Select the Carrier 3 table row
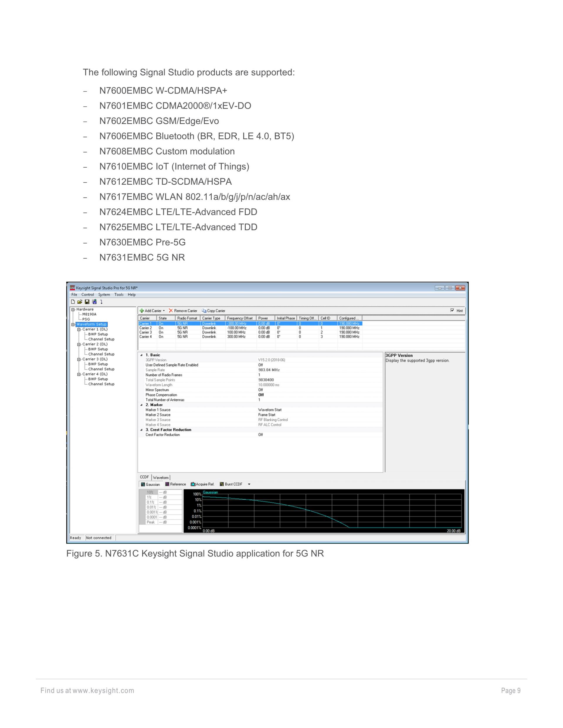This screenshot has width=563, height=728. tap(145, 332)
